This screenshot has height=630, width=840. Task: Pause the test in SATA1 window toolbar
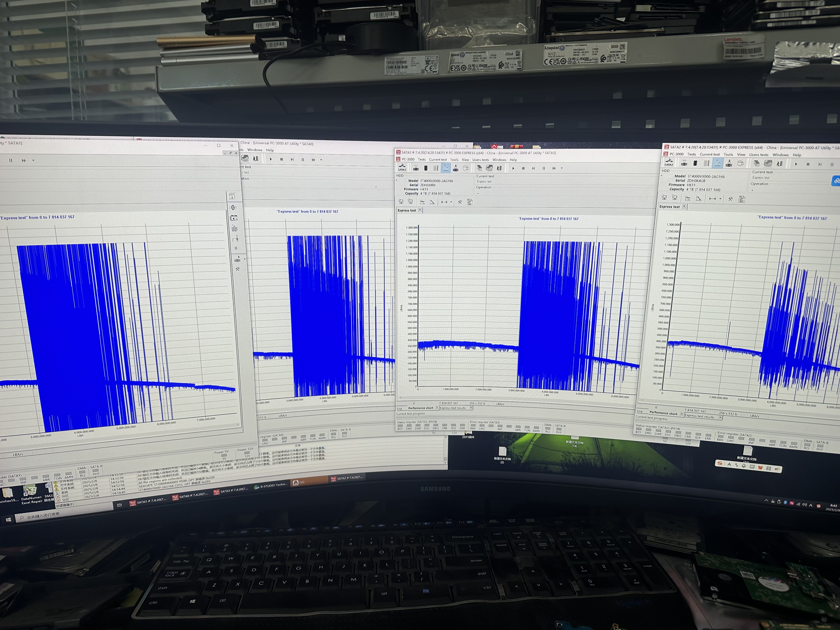click(x=11, y=160)
